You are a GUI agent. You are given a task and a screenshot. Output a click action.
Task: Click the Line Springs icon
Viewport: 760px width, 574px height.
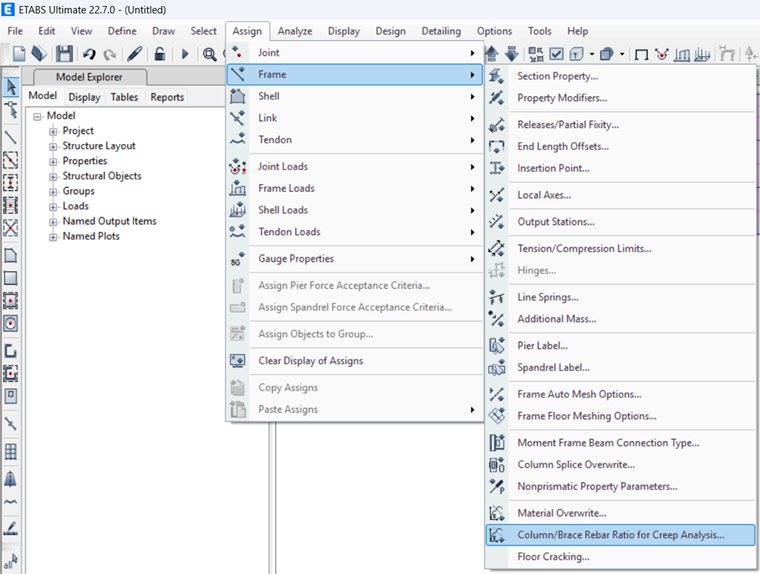tap(496, 297)
